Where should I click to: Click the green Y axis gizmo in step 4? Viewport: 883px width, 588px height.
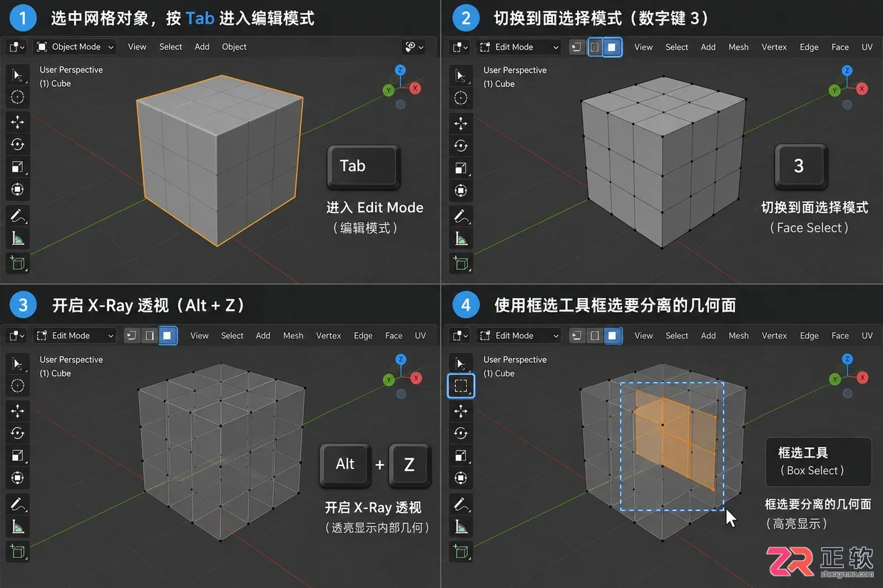pyautogui.click(x=834, y=380)
